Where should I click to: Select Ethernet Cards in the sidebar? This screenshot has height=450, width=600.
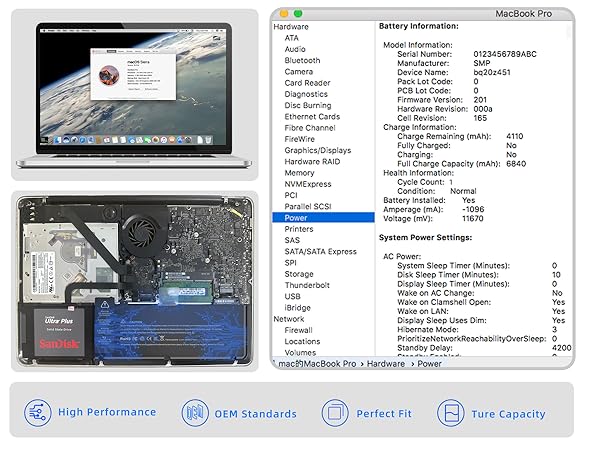pyautogui.click(x=312, y=117)
